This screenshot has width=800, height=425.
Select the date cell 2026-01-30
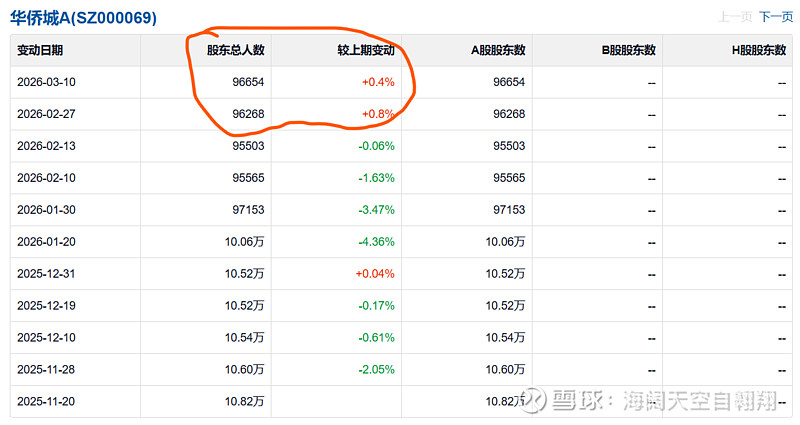click(46, 210)
